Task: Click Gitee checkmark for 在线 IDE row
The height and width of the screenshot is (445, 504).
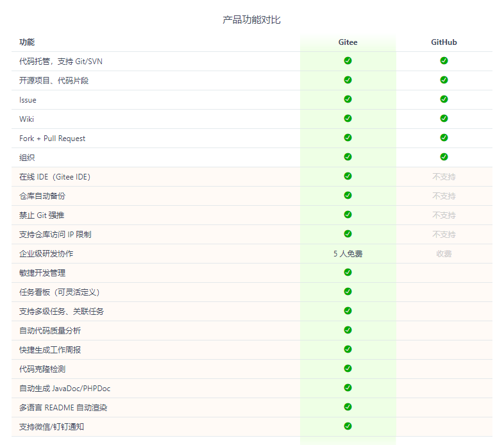Action: 348,176
